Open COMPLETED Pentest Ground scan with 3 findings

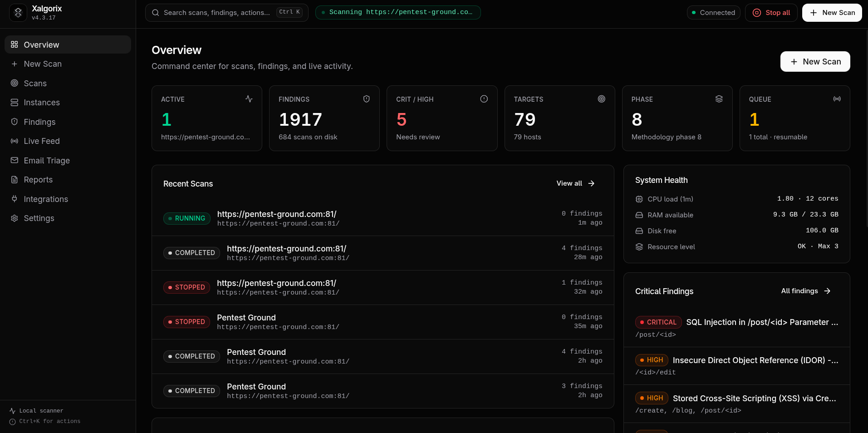(x=383, y=391)
